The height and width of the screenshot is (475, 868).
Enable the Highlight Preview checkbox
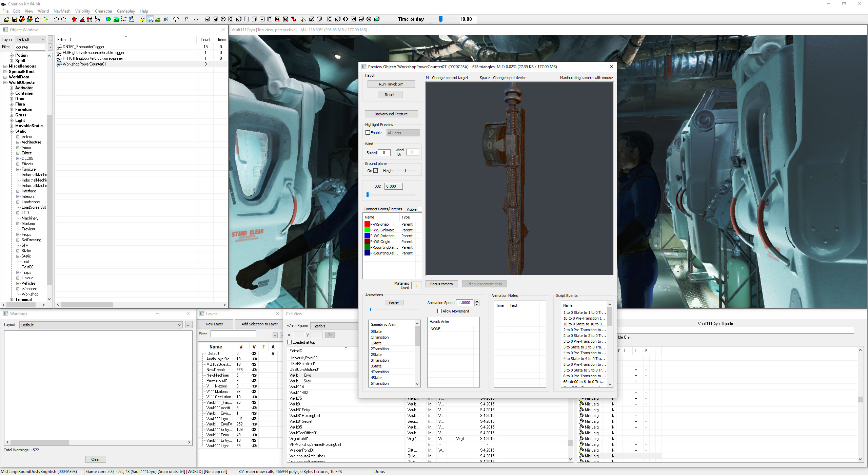368,133
